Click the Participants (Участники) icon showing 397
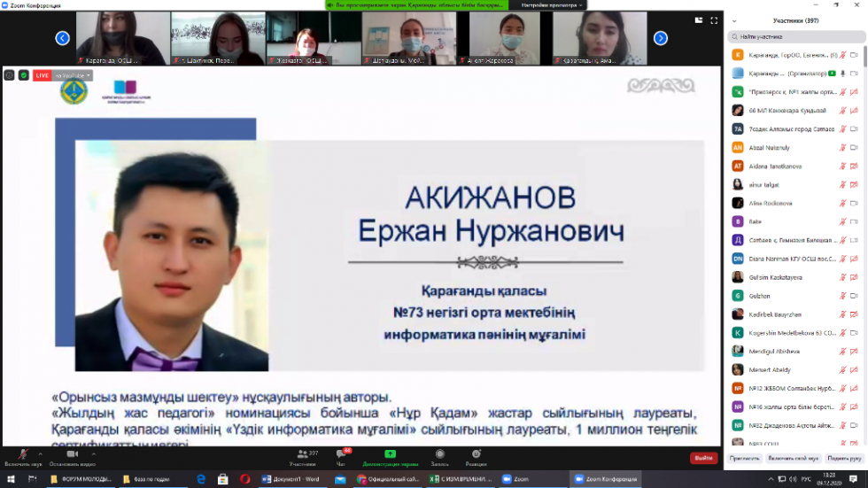The height and width of the screenshot is (488, 868). (304, 455)
